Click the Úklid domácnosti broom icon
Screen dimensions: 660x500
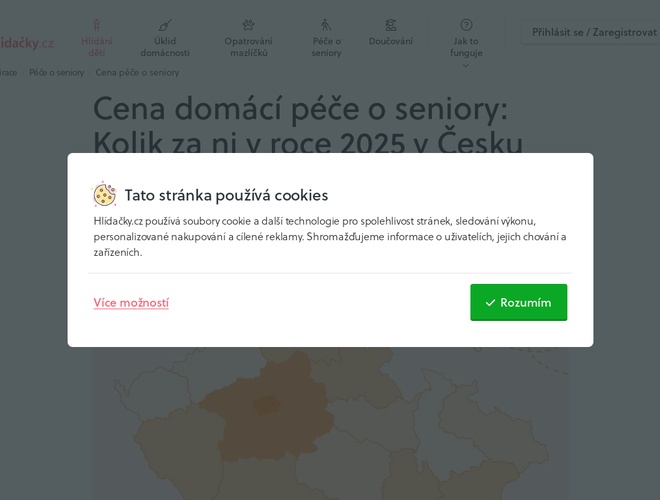[165, 25]
